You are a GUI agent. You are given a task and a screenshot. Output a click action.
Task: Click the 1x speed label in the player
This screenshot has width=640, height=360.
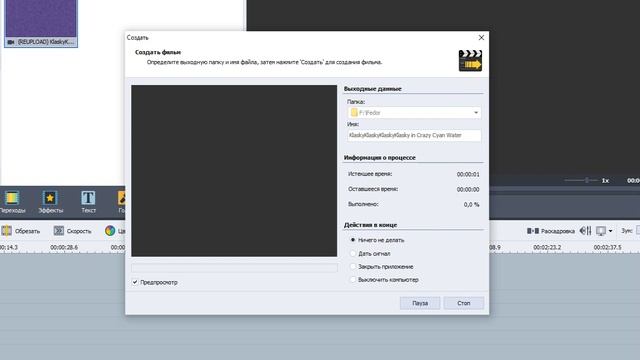point(605,180)
